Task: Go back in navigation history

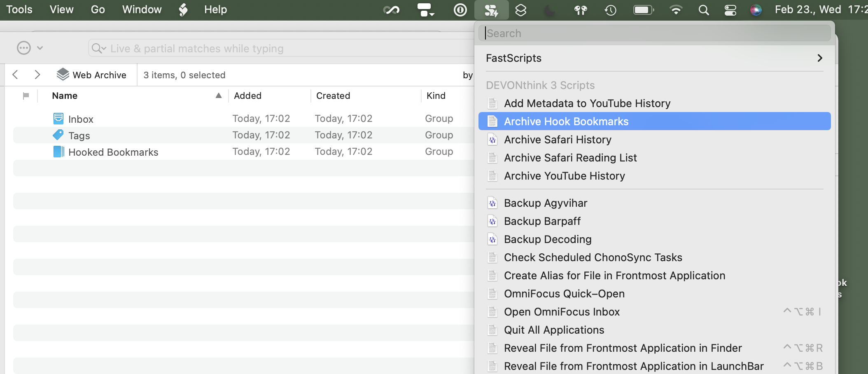Action: coord(15,75)
